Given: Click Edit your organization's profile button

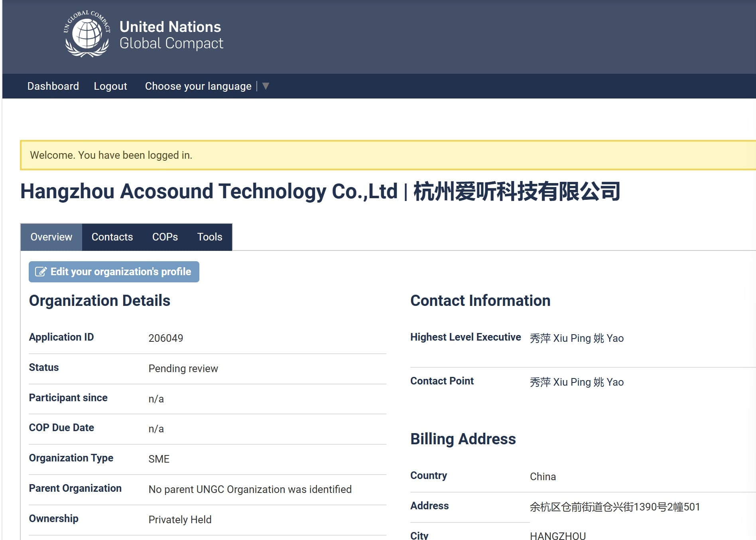Looking at the screenshot, I should click(x=114, y=272).
